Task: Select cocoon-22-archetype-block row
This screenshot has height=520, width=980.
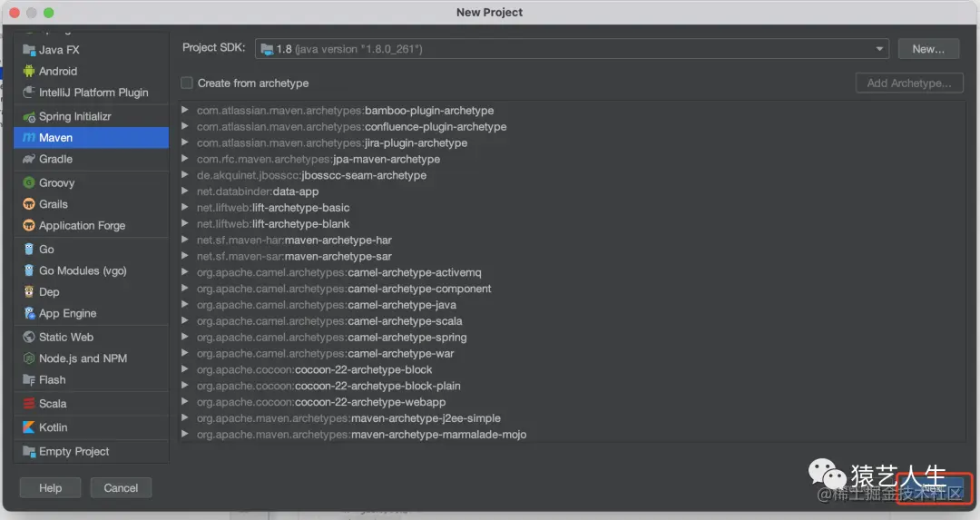Action: coord(572,370)
